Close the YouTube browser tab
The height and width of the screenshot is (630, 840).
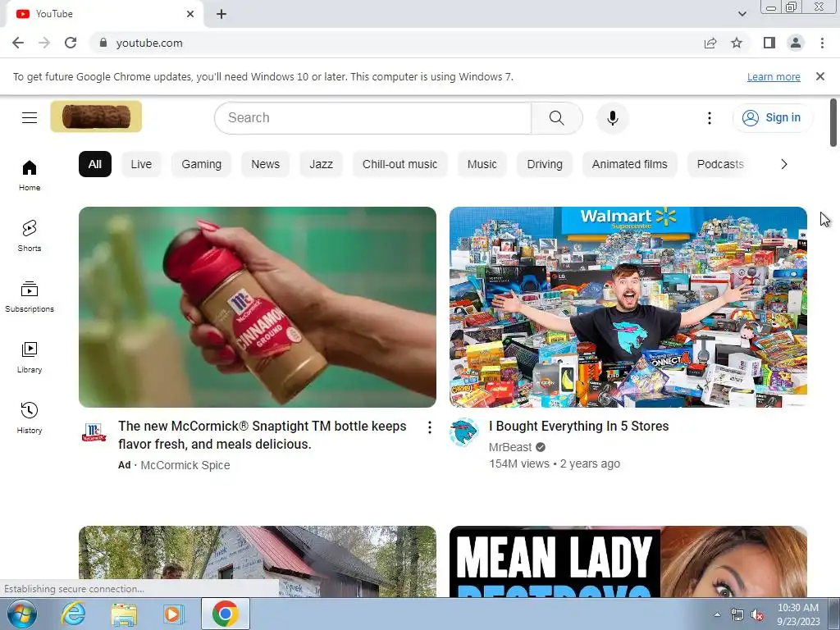190,14
